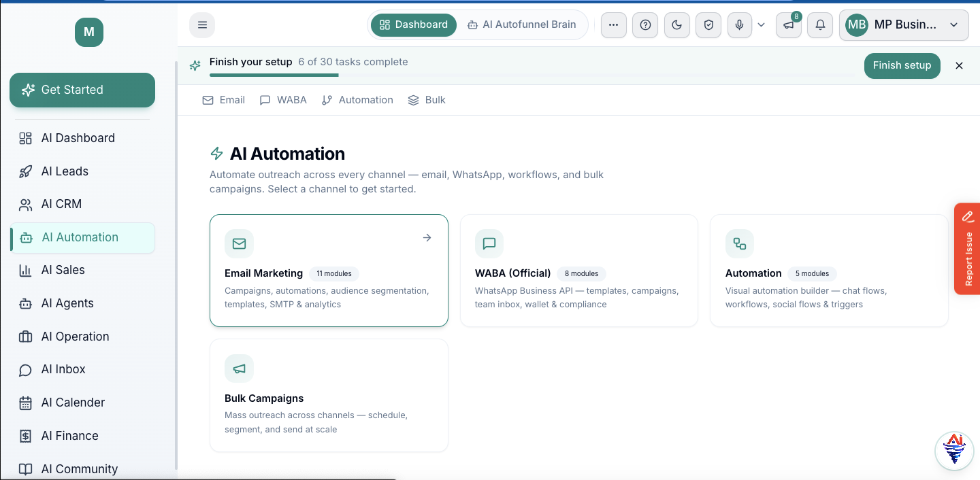Expand the MP Business account dropdown
980x480 pixels.
[x=904, y=25]
